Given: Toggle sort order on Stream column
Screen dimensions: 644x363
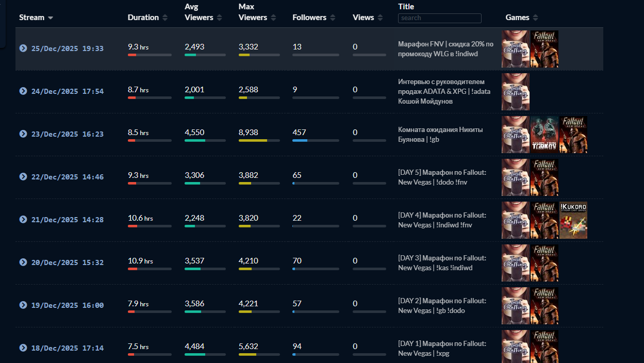Looking at the screenshot, I should click(x=36, y=18).
